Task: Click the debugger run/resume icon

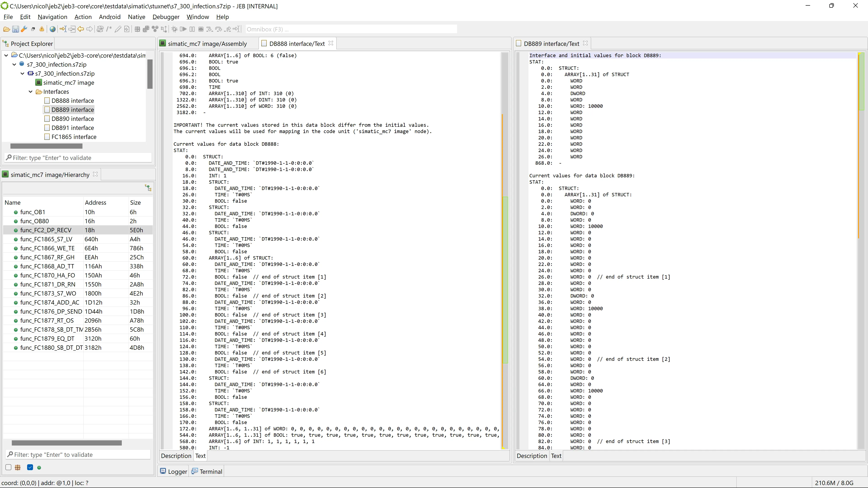Action: pos(183,29)
